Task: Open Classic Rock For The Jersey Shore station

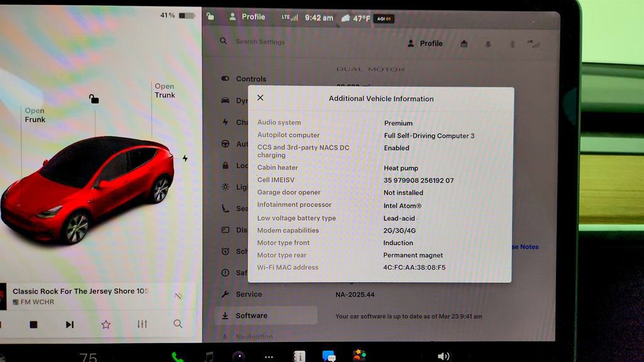Action: point(80,291)
